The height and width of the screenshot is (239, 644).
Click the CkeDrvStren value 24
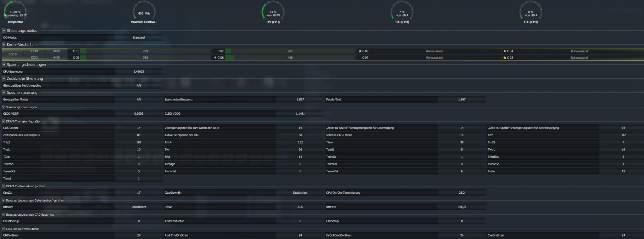click(x=623, y=235)
